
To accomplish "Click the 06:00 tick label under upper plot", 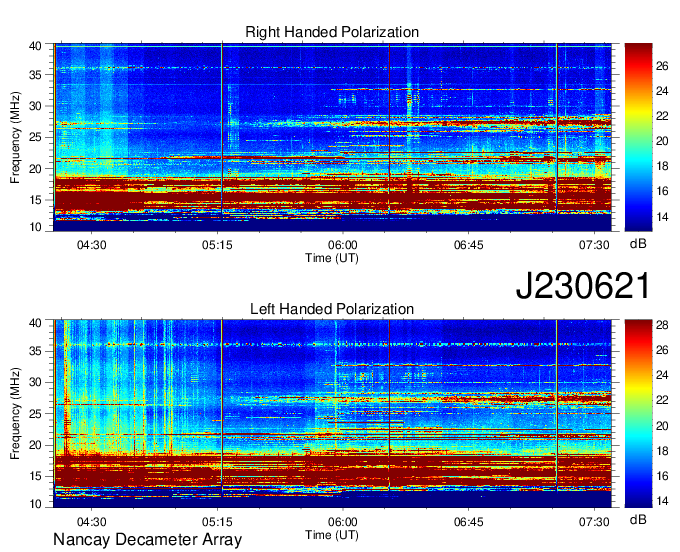I will (343, 245).
